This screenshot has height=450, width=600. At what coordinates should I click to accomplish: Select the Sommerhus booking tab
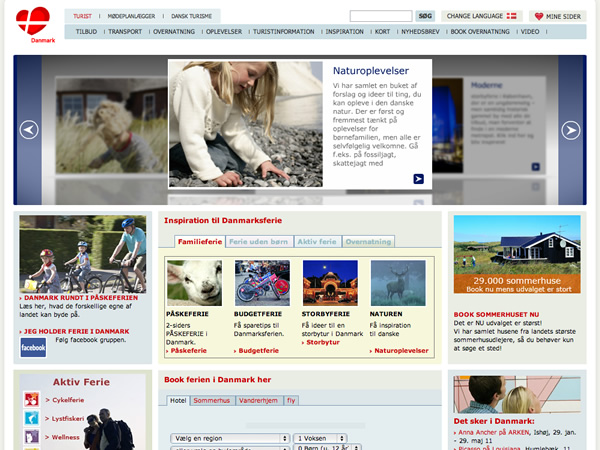point(211,399)
